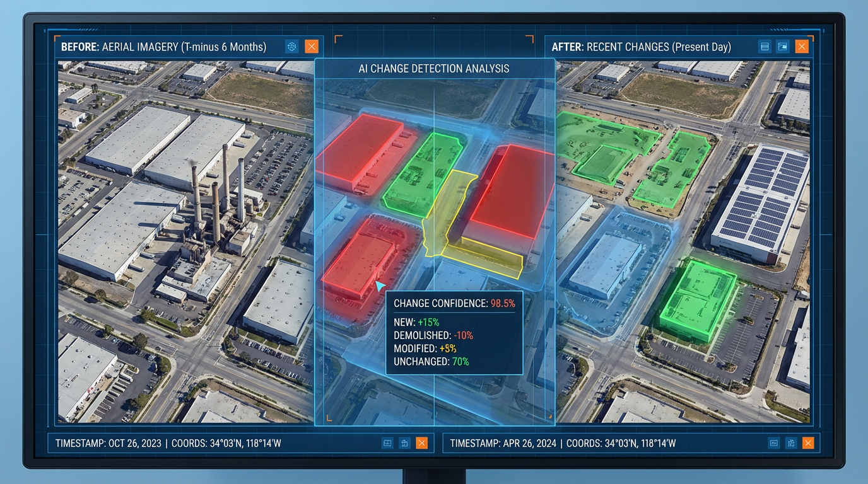Click the UNCHANGED: 70% entry in the tooltip
The image size is (868, 484).
coord(431,362)
